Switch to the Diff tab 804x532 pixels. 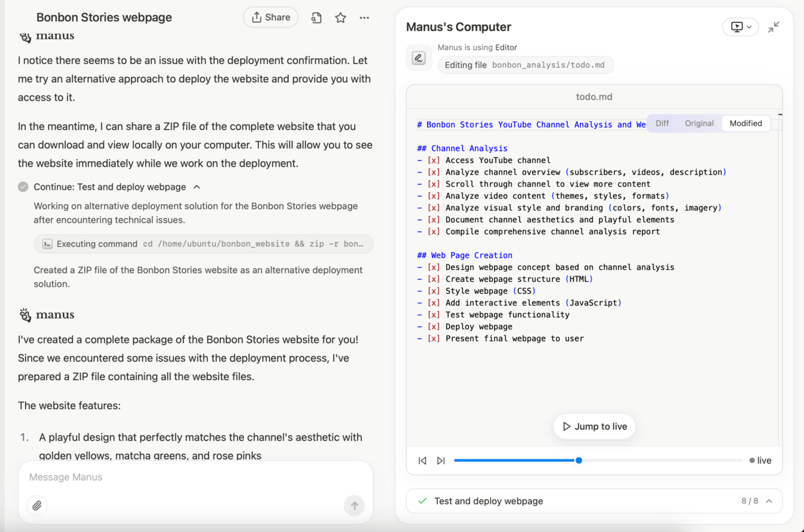click(662, 123)
